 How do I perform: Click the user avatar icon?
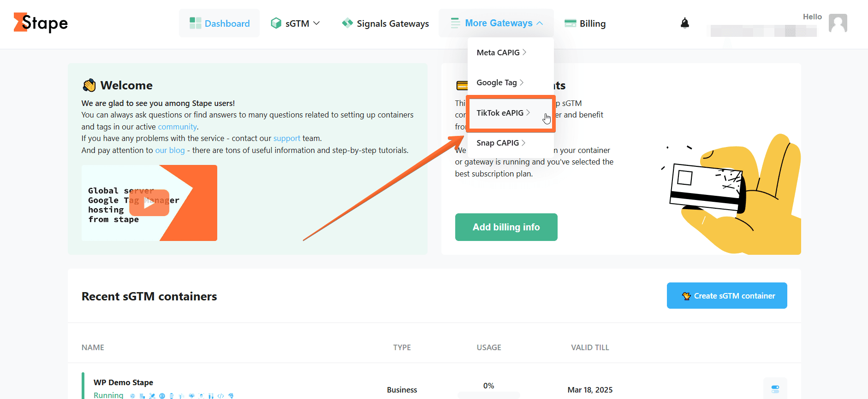(838, 23)
